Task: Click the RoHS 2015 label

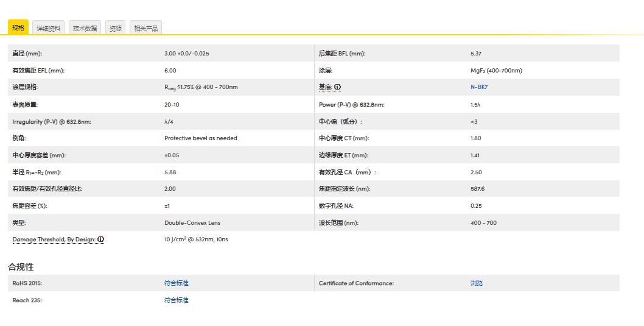Action: [x=27, y=283]
